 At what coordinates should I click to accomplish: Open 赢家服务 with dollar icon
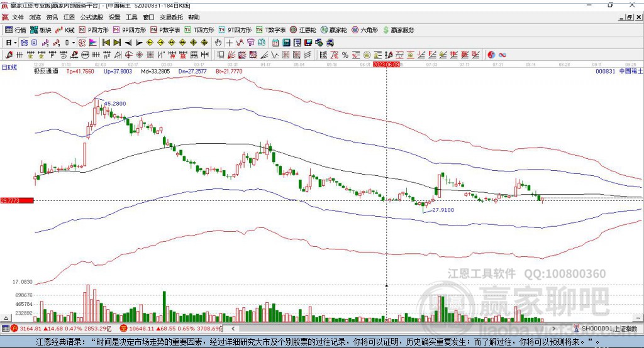click(398, 30)
